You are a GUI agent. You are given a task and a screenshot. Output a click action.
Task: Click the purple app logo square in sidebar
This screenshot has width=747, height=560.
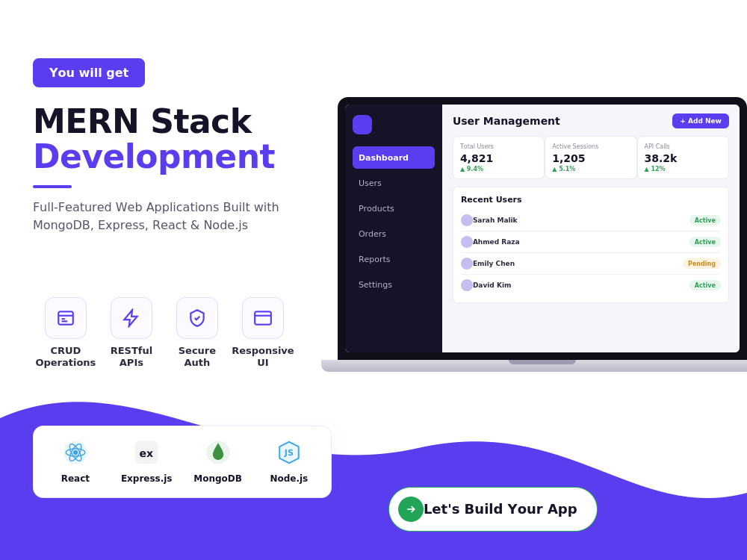362,125
